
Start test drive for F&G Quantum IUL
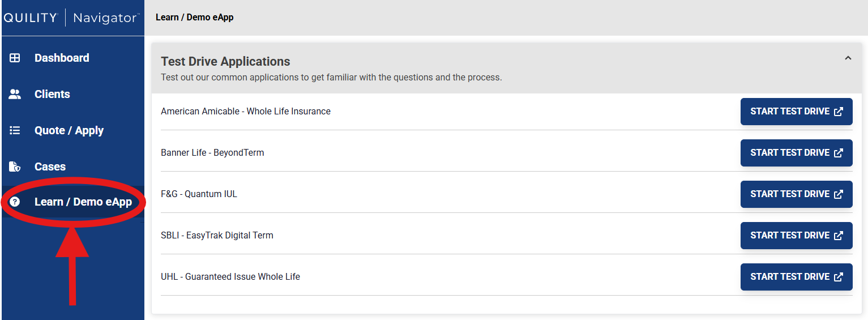coord(796,194)
